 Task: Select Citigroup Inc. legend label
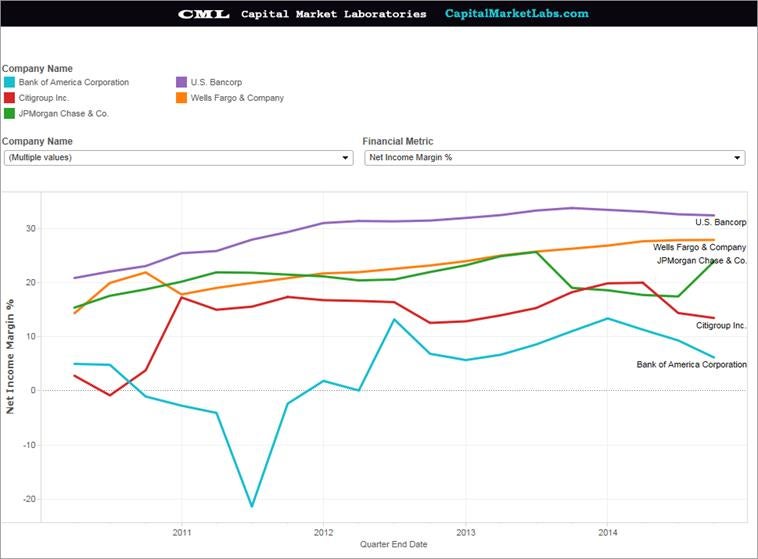[x=44, y=98]
